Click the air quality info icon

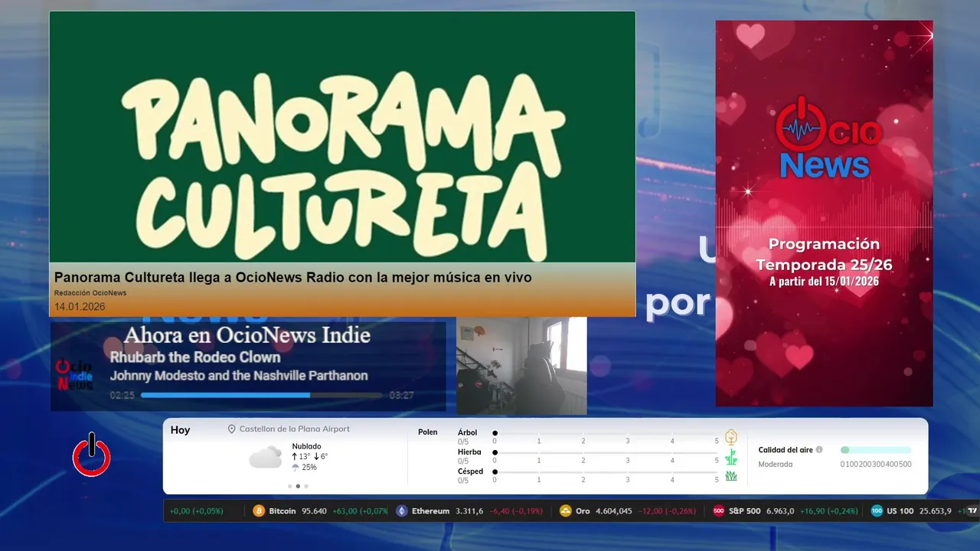click(x=819, y=450)
